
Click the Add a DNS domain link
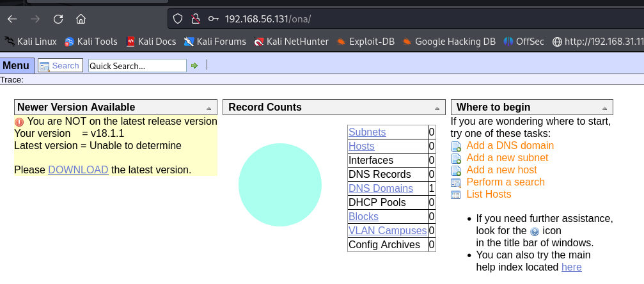coord(510,145)
